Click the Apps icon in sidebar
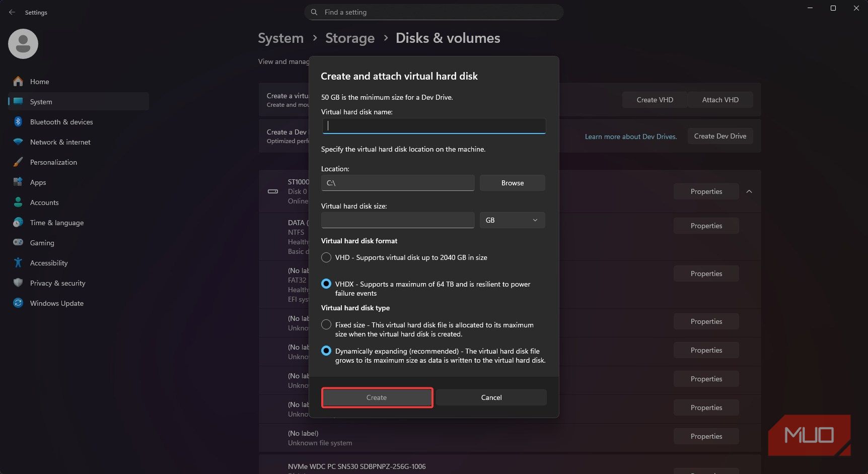Image resolution: width=868 pixels, height=474 pixels. tap(18, 182)
